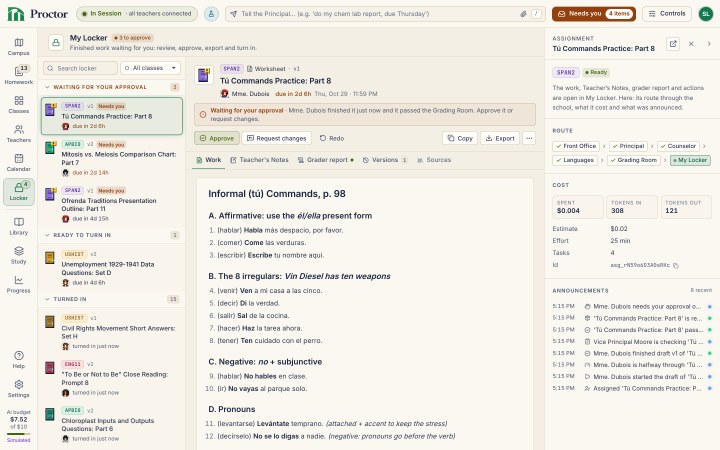This screenshot has width=720, height=450.
Task: Click the My Locker route step
Action: coord(690,160)
